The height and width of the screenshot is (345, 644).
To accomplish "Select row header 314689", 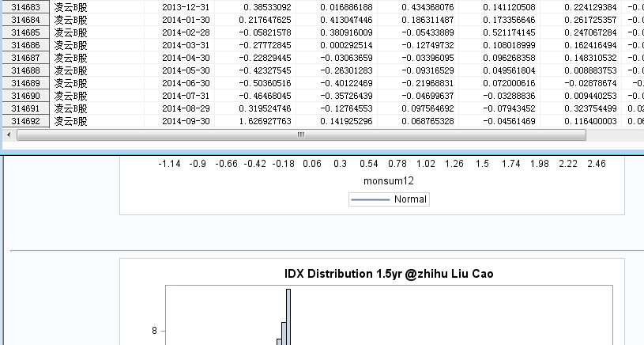I will [26, 83].
